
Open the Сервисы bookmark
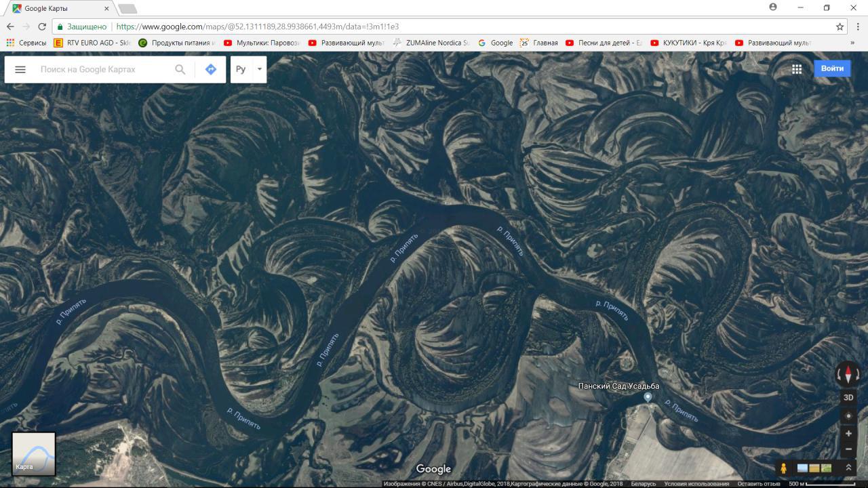click(x=26, y=43)
